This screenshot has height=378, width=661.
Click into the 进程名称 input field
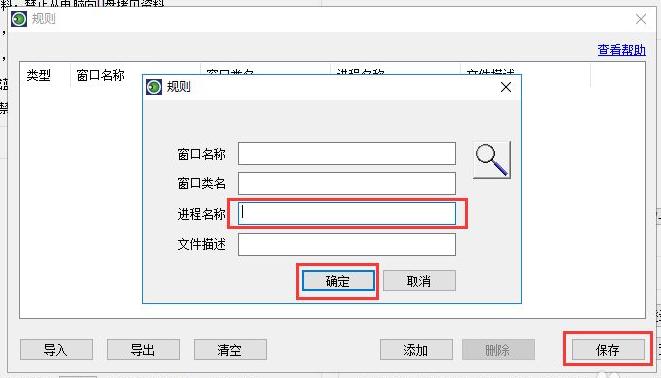click(347, 214)
